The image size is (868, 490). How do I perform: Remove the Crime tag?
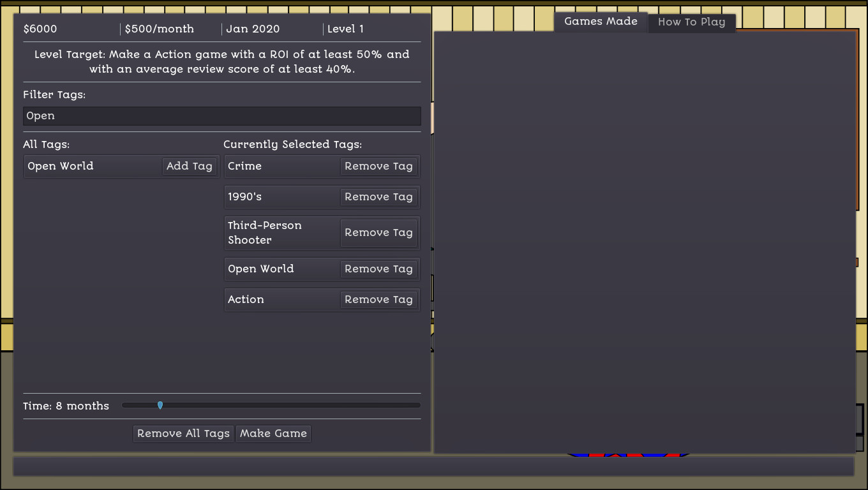(x=378, y=166)
